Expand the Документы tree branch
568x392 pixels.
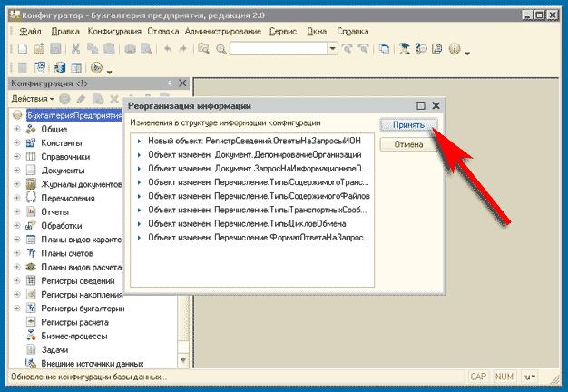(16, 171)
